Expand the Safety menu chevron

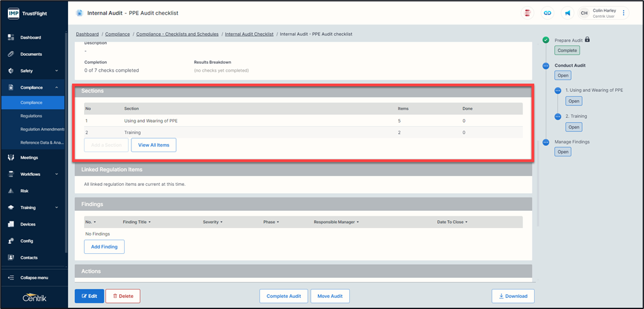(x=56, y=71)
